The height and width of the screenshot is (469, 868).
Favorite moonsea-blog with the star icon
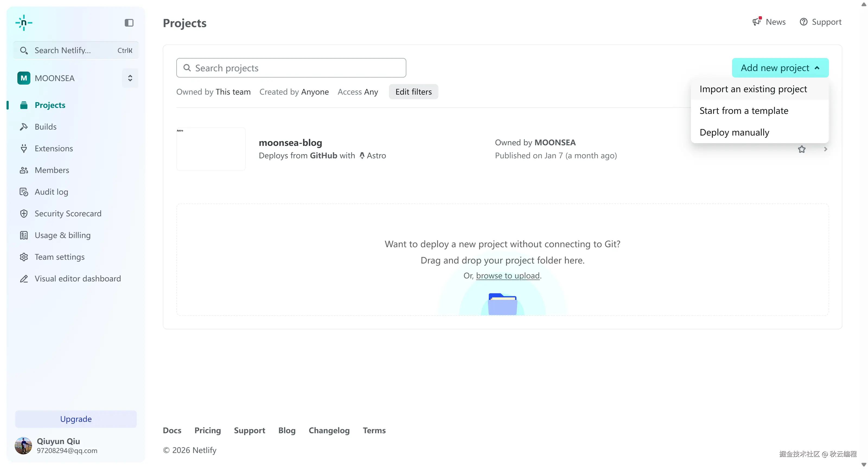(x=802, y=149)
